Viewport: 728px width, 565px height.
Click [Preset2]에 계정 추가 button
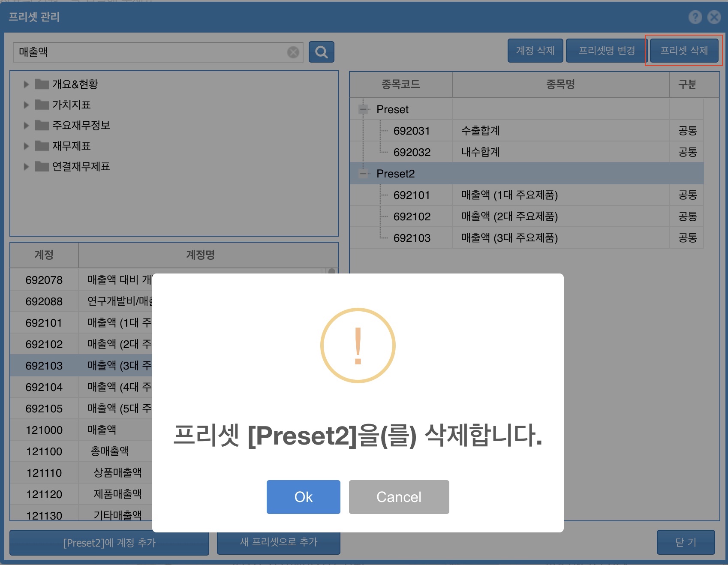pos(109,543)
